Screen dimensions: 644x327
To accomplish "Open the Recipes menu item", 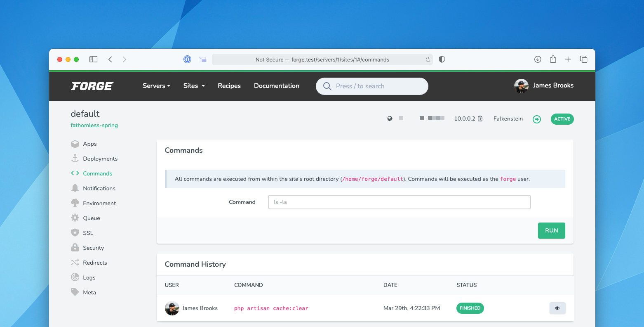I will tap(229, 86).
